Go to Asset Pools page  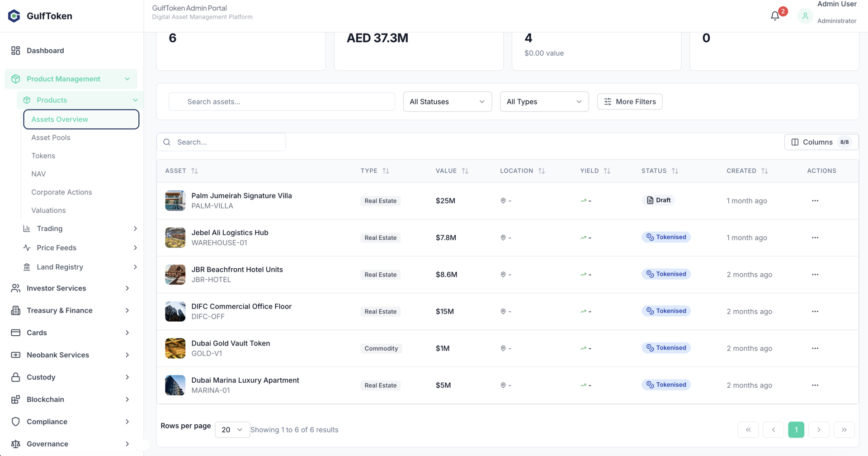coord(51,138)
